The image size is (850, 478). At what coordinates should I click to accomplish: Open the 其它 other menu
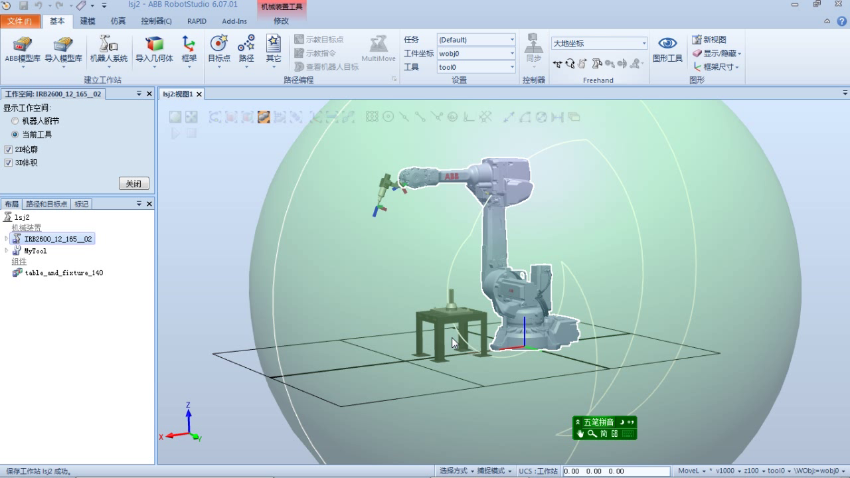[274, 49]
